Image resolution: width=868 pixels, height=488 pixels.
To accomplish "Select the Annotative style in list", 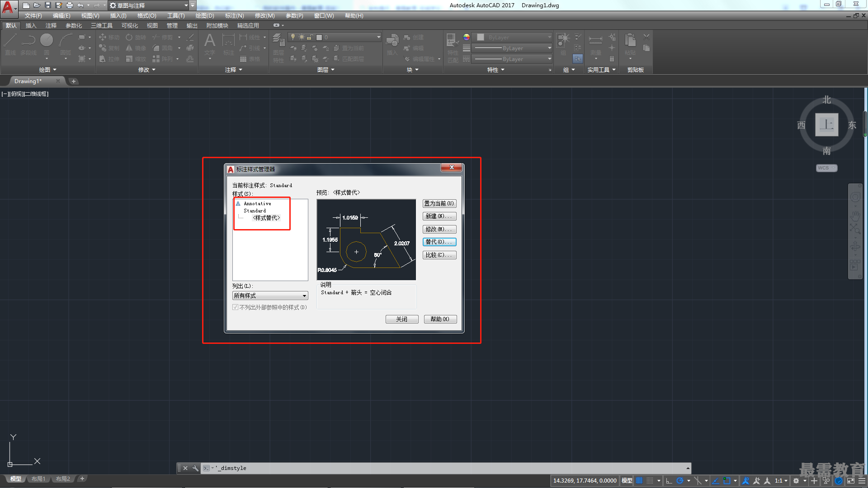I will pos(257,204).
